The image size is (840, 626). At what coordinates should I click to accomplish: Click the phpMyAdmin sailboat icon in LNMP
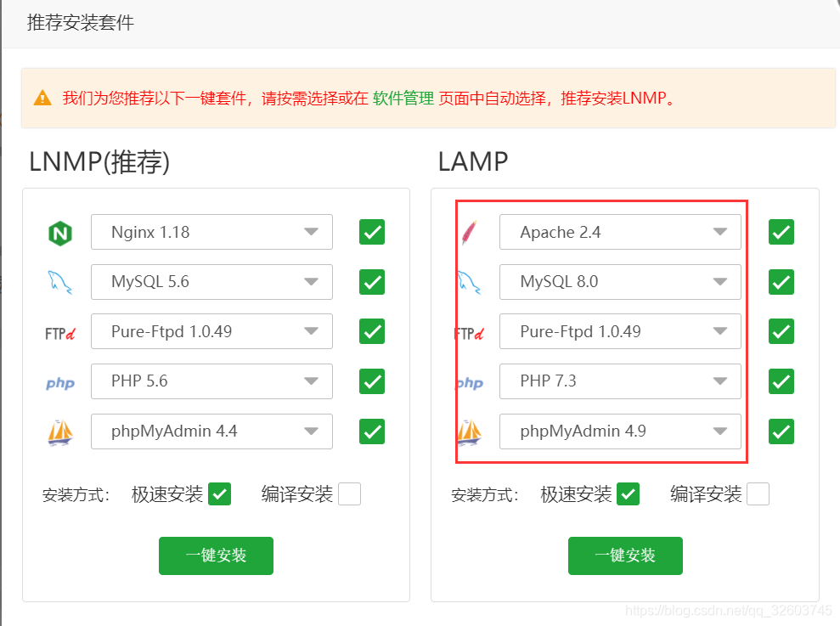point(60,432)
